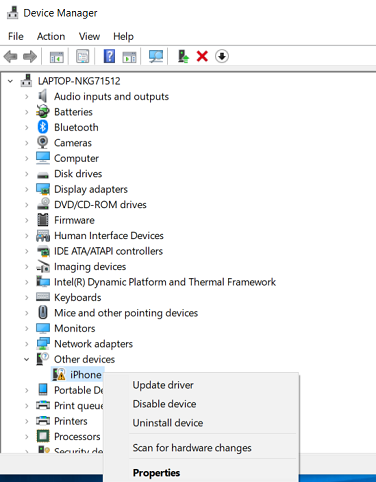This screenshot has height=482, width=376.
Task: Expand the Computer category chevron
Action: (x=27, y=158)
